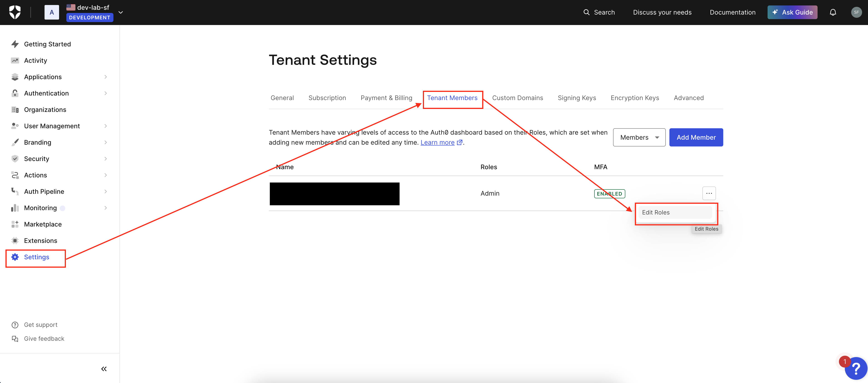Viewport: 868px width, 383px height.
Task: Expand the Branding submenu chevron
Action: [x=106, y=142]
